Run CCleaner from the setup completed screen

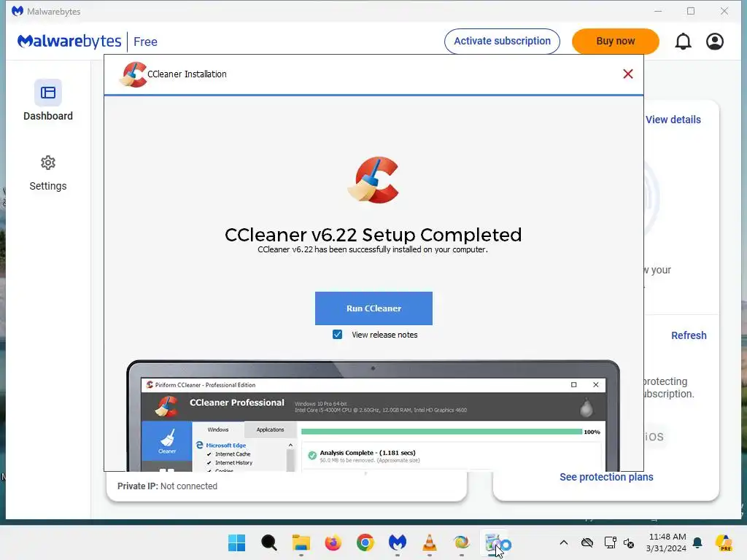click(x=373, y=308)
